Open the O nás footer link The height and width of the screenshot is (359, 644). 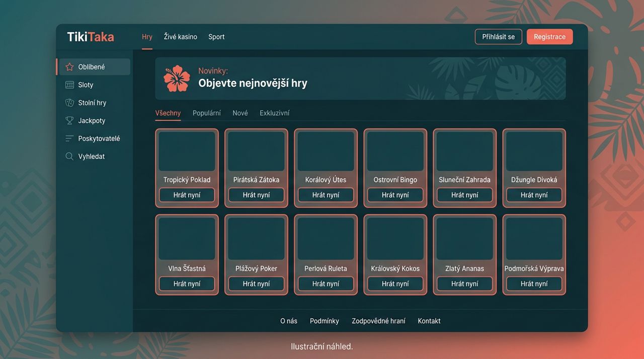pos(289,321)
